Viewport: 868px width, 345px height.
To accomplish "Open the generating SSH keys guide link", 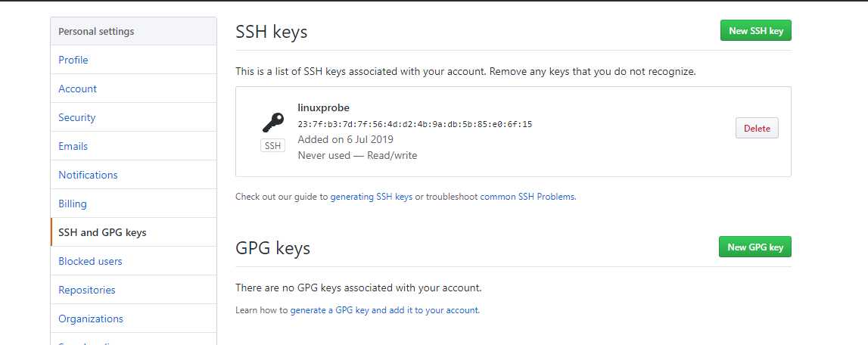I will point(372,197).
